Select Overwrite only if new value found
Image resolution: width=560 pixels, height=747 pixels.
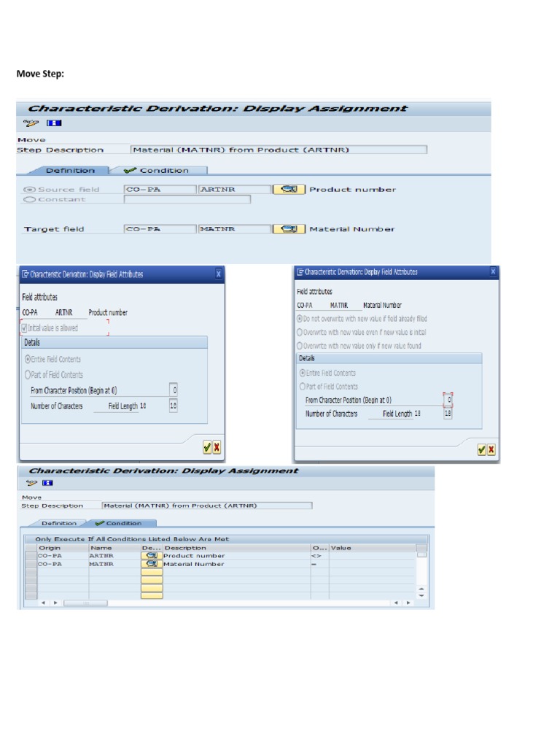click(300, 346)
